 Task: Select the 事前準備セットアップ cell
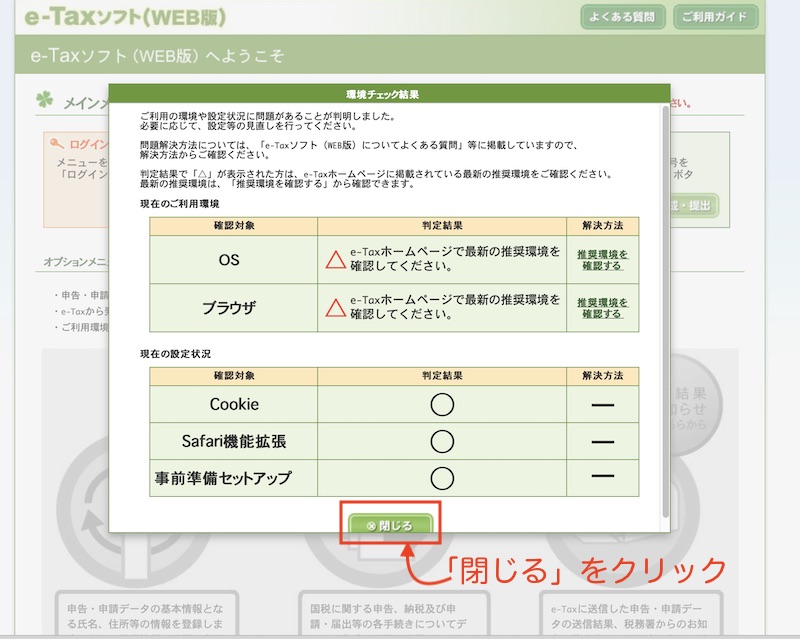click(234, 478)
